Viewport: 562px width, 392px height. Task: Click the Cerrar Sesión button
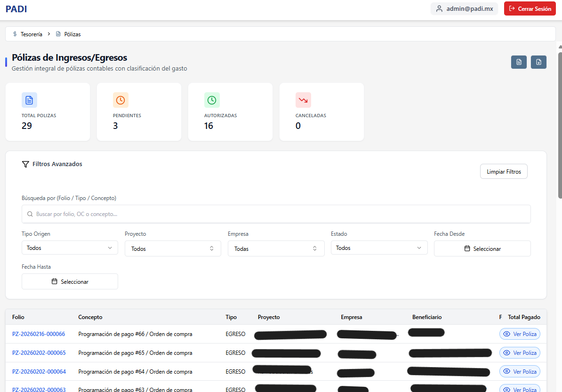point(530,8)
